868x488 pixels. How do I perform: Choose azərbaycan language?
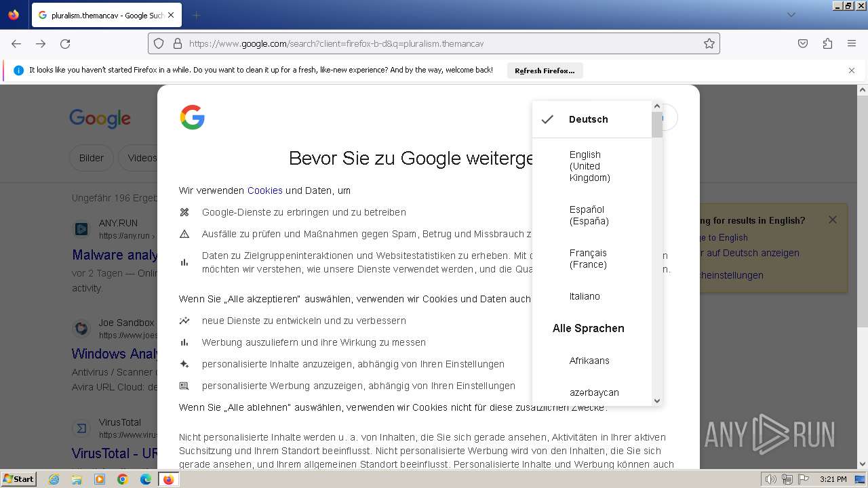coord(591,392)
